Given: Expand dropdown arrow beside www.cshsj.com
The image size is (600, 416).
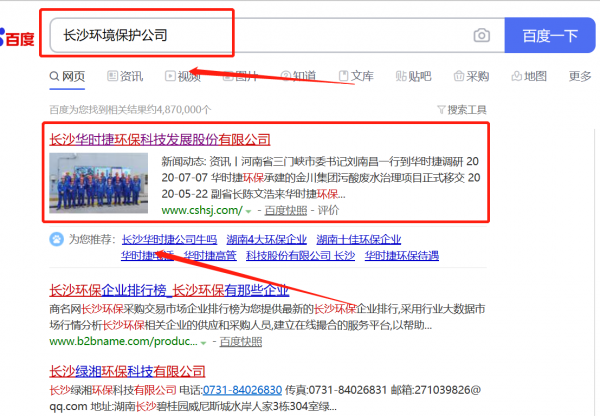Looking at the screenshot, I should click(x=248, y=212).
